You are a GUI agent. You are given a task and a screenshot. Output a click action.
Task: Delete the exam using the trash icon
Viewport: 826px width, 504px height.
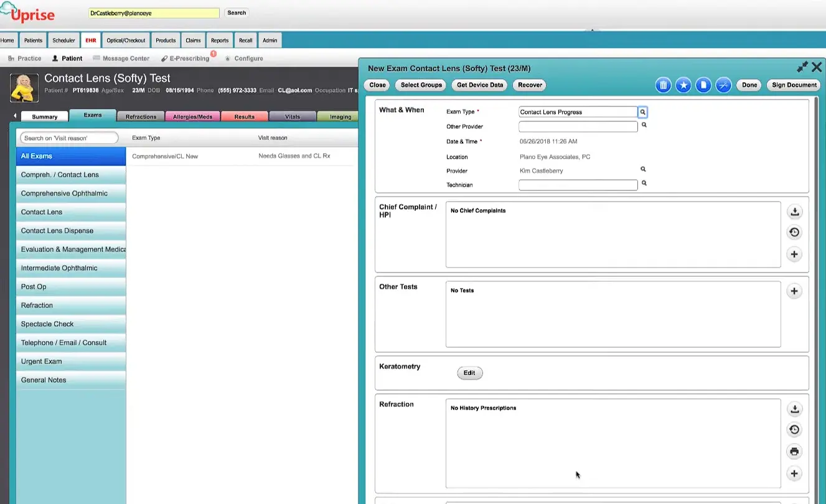[663, 85]
